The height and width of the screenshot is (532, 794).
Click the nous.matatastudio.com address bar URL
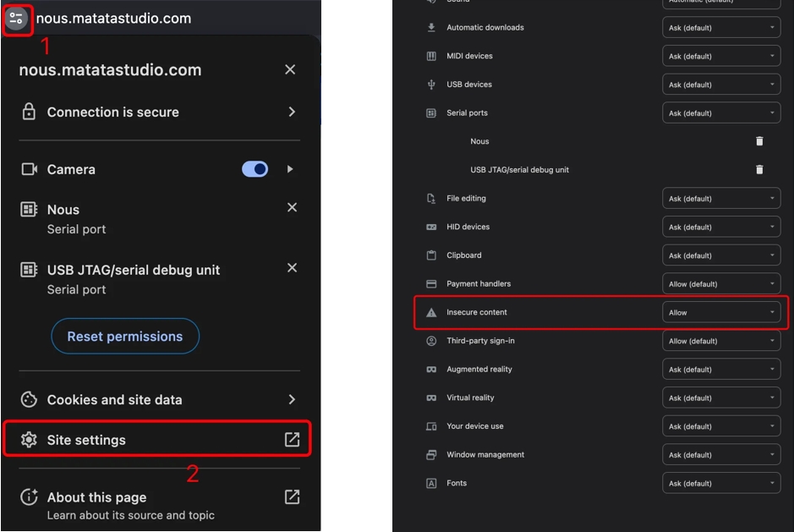pos(113,19)
